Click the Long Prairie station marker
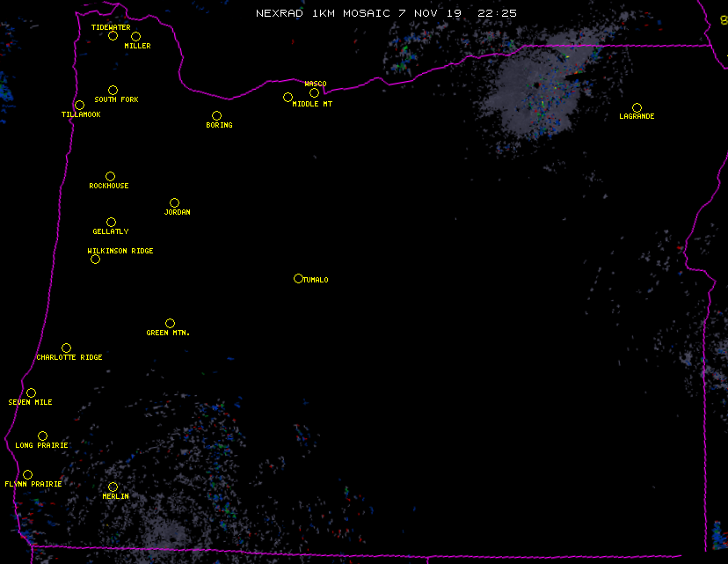 [x=42, y=436]
